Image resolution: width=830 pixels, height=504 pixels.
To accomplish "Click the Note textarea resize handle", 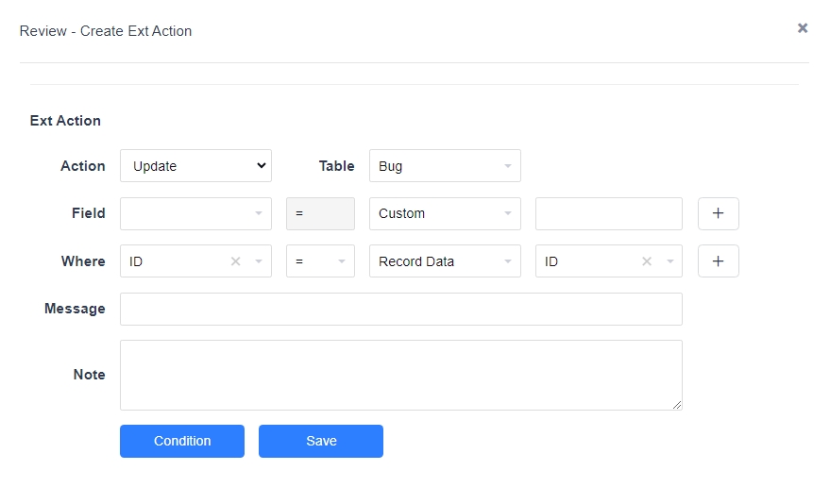I will pos(677,405).
